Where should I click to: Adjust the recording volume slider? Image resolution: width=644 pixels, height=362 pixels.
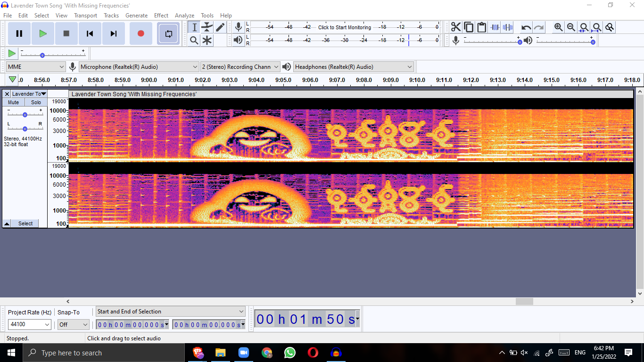(x=492, y=41)
